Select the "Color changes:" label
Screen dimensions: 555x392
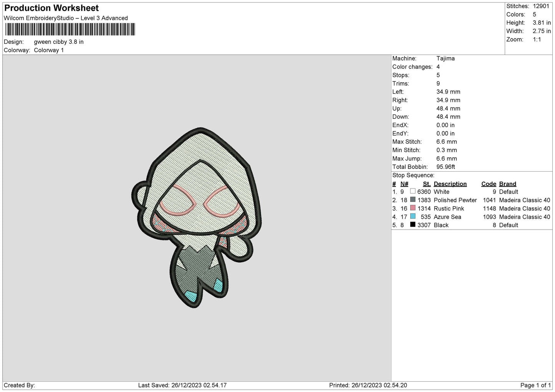(x=413, y=67)
